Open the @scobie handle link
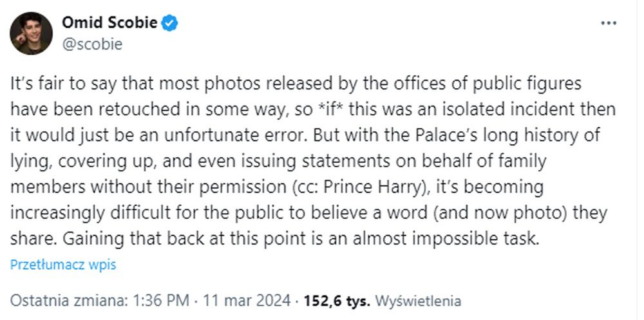The height and width of the screenshot is (320, 644). (x=91, y=44)
